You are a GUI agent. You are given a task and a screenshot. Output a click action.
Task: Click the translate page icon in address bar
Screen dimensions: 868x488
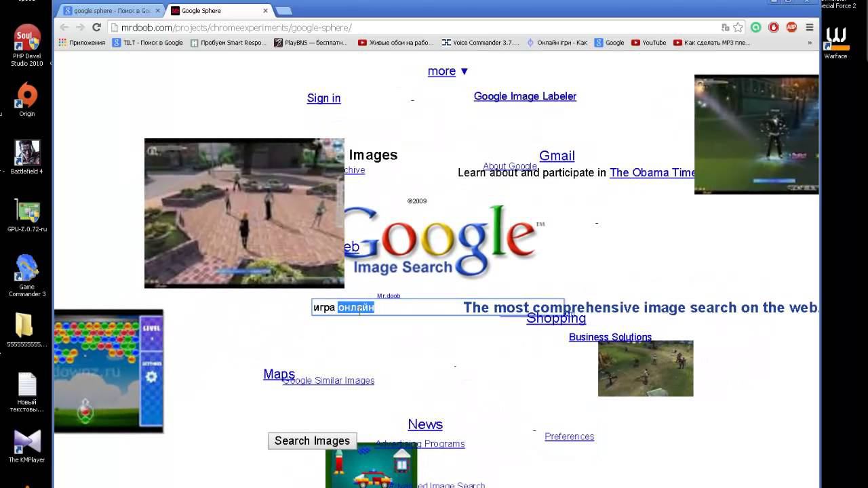pyautogui.click(x=725, y=28)
